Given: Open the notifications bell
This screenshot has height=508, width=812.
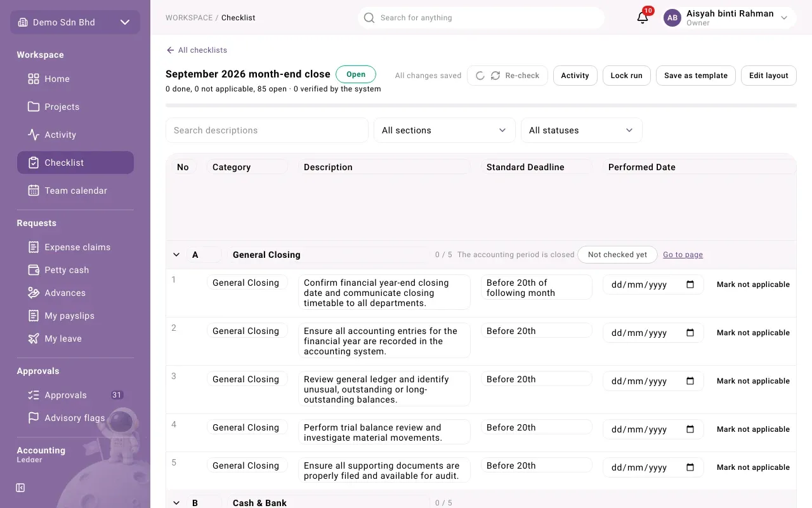Looking at the screenshot, I should (643, 18).
